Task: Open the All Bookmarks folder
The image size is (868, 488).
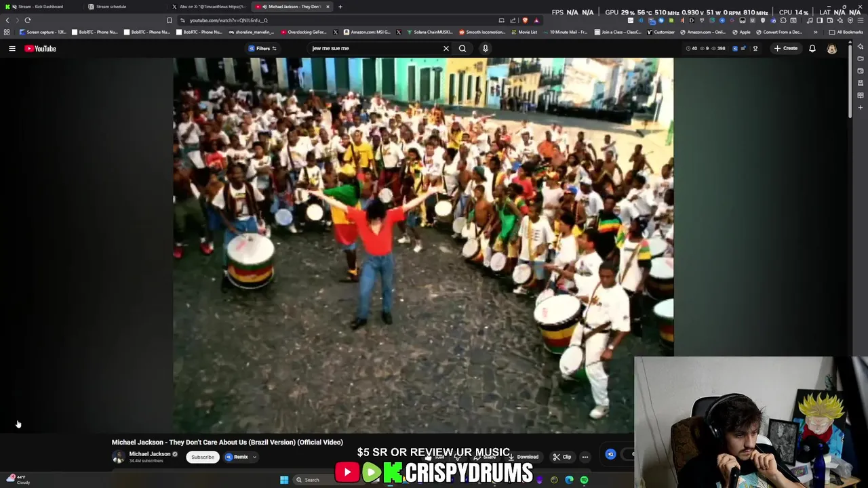Action: pyautogui.click(x=846, y=32)
